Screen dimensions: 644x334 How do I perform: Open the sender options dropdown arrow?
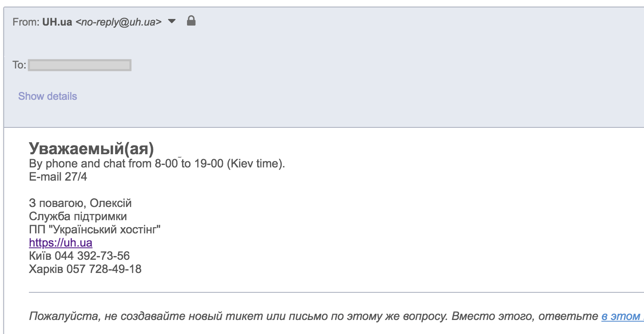pyautogui.click(x=172, y=21)
